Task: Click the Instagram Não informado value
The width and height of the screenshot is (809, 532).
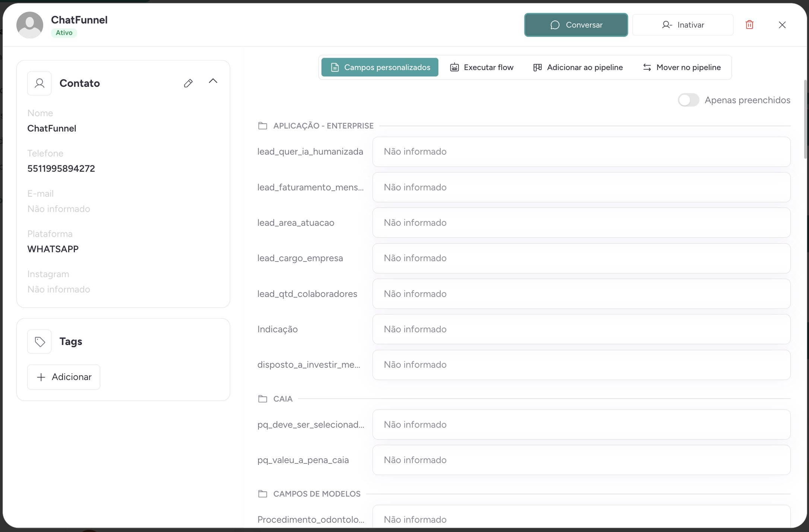Action: [59, 289]
